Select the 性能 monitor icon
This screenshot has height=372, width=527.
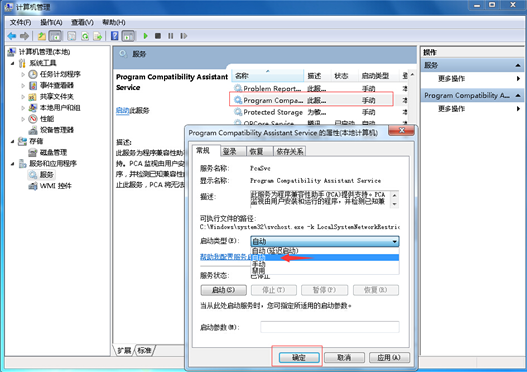point(33,119)
